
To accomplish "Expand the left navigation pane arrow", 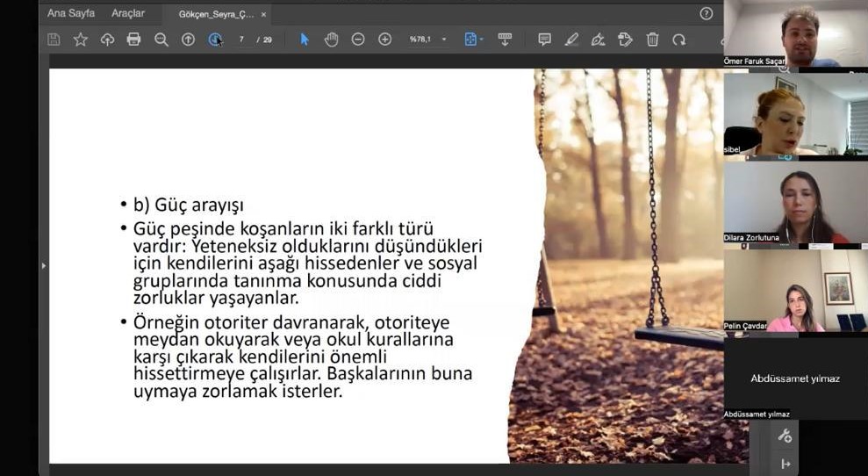I will click(x=44, y=266).
